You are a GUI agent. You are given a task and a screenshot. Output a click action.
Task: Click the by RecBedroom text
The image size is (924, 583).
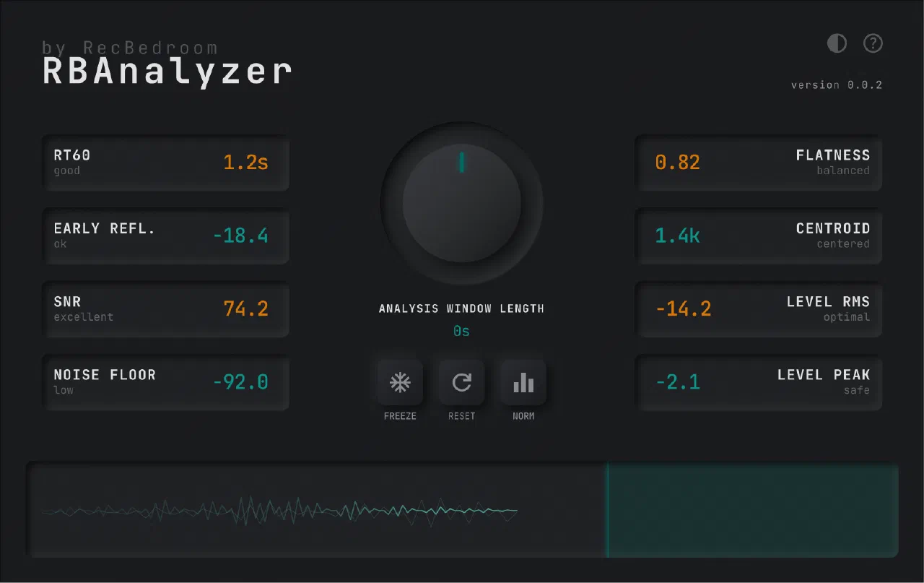(x=130, y=48)
